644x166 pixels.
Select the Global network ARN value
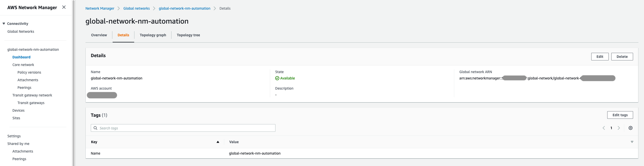(537, 78)
